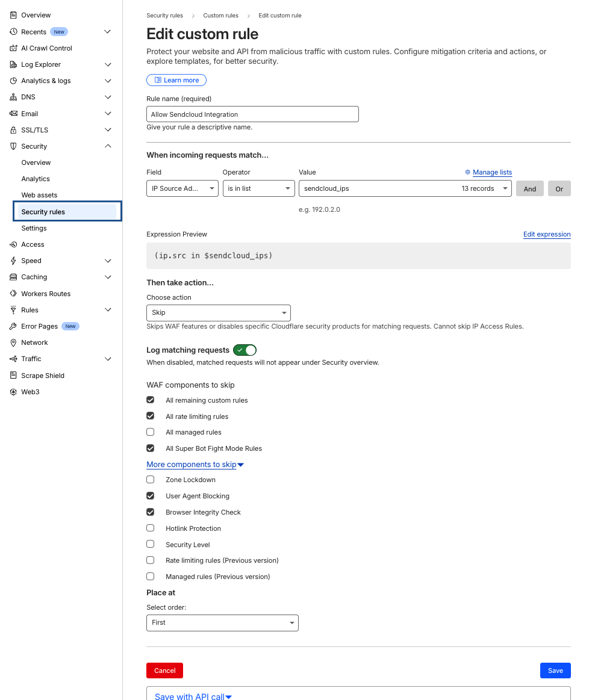Click the Rules funnel icon

13,310
